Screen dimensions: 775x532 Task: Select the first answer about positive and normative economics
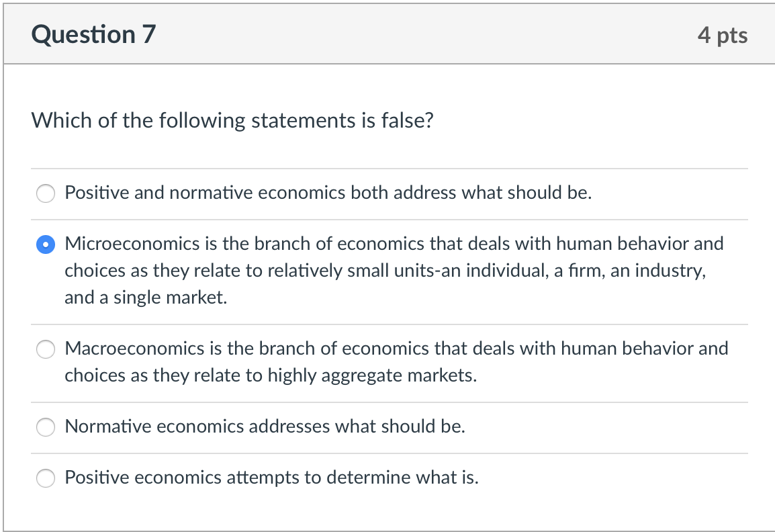(45, 193)
